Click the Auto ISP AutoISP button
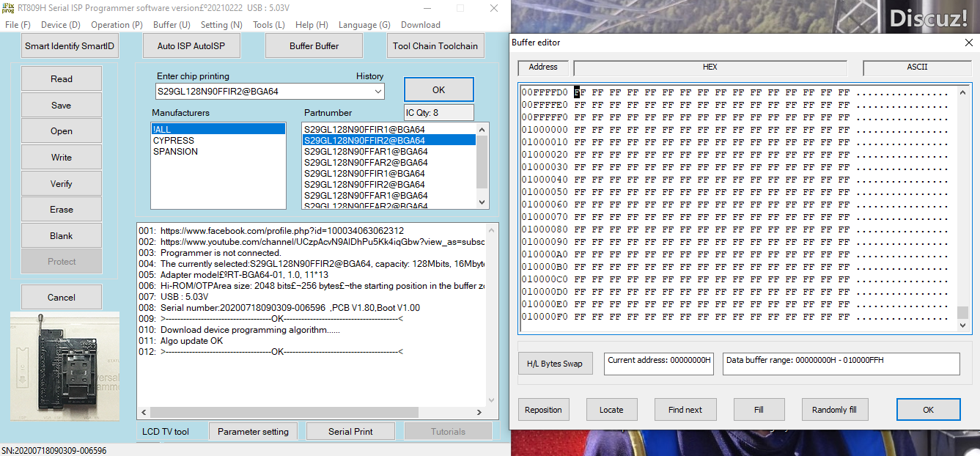The image size is (980, 456). coord(191,45)
